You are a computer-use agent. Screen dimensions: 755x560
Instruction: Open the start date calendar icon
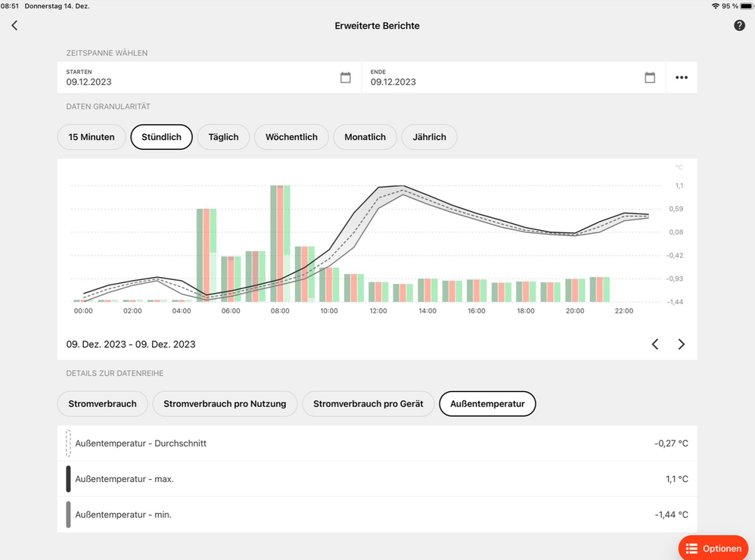(x=345, y=77)
